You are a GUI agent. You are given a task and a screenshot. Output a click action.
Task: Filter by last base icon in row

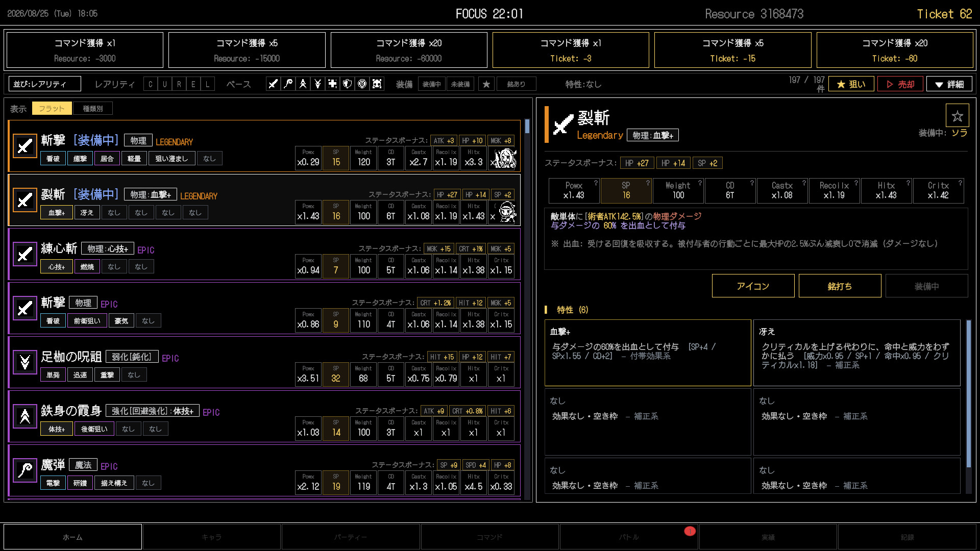(x=377, y=84)
